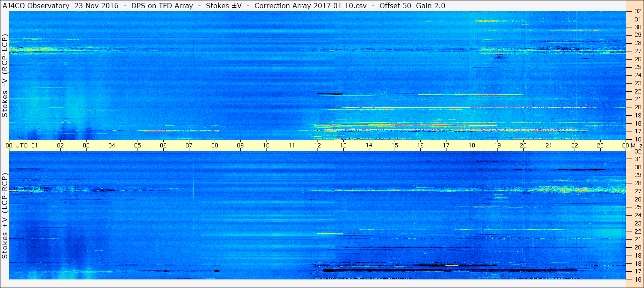
Task: Select the 20 hour marker on the UTC axis
Action: 523,145
